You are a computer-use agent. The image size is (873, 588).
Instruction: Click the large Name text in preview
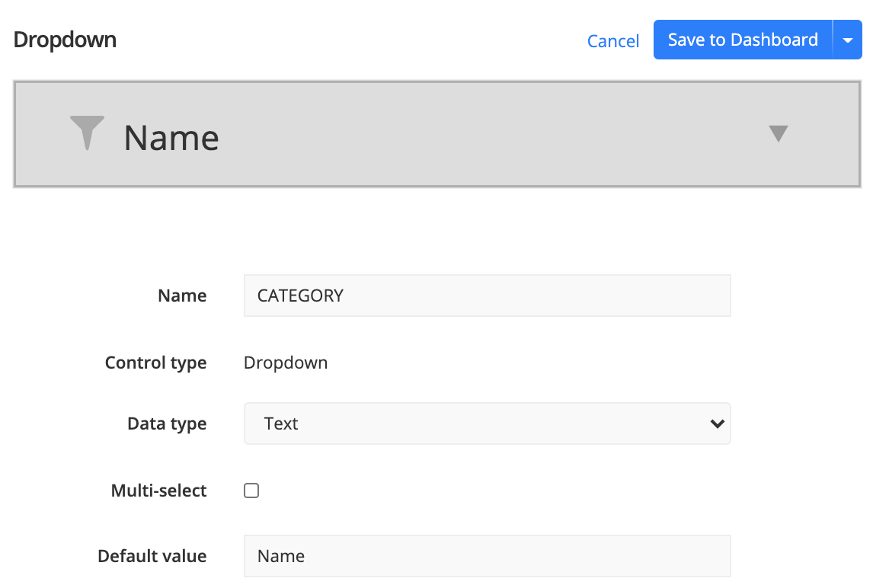pos(171,138)
